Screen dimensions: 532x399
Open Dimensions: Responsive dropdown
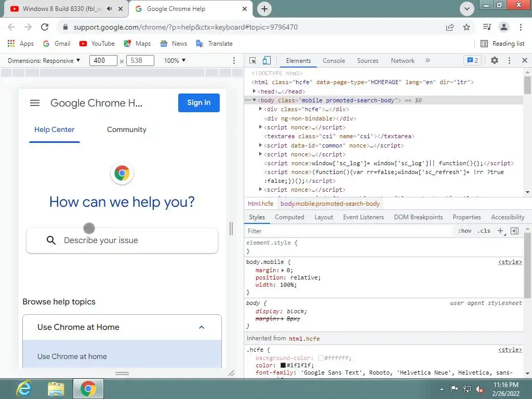(44, 60)
